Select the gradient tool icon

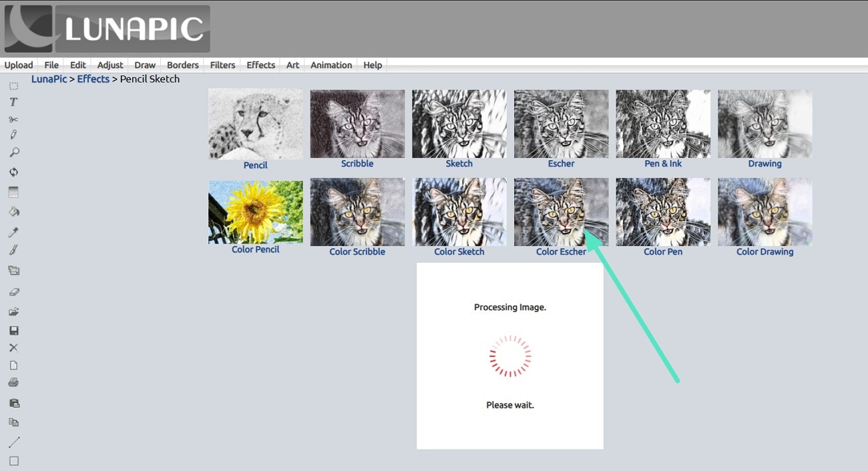click(x=13, y=192)
